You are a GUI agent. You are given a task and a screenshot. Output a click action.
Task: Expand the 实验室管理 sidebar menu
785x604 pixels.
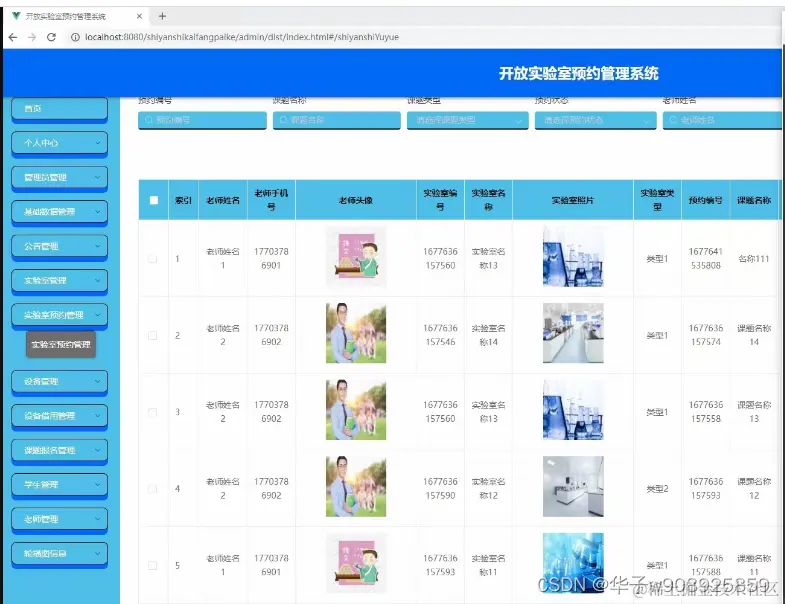[60, 280]
